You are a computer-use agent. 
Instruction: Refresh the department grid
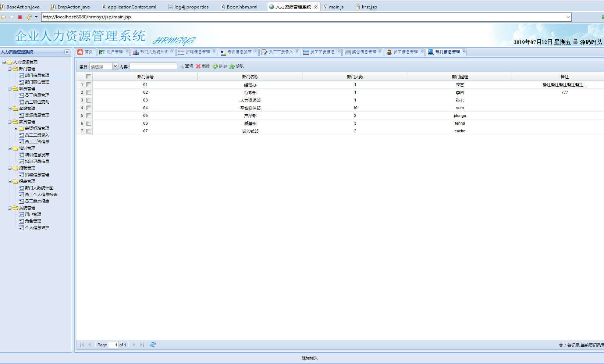coord(153,345)
